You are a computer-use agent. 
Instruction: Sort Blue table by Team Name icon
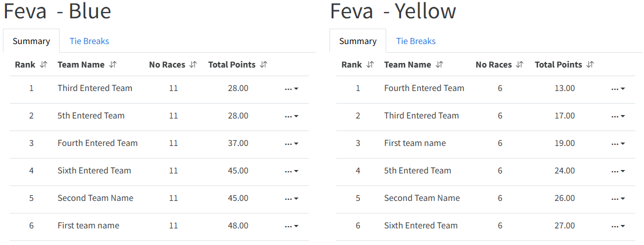click(113, 65)
